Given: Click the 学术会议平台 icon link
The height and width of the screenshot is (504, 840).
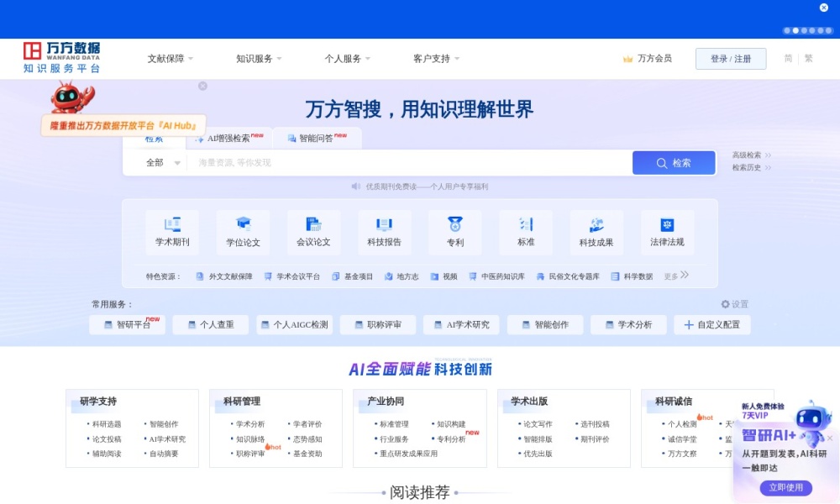Looking at the screenshot, I should click(292, 276).
